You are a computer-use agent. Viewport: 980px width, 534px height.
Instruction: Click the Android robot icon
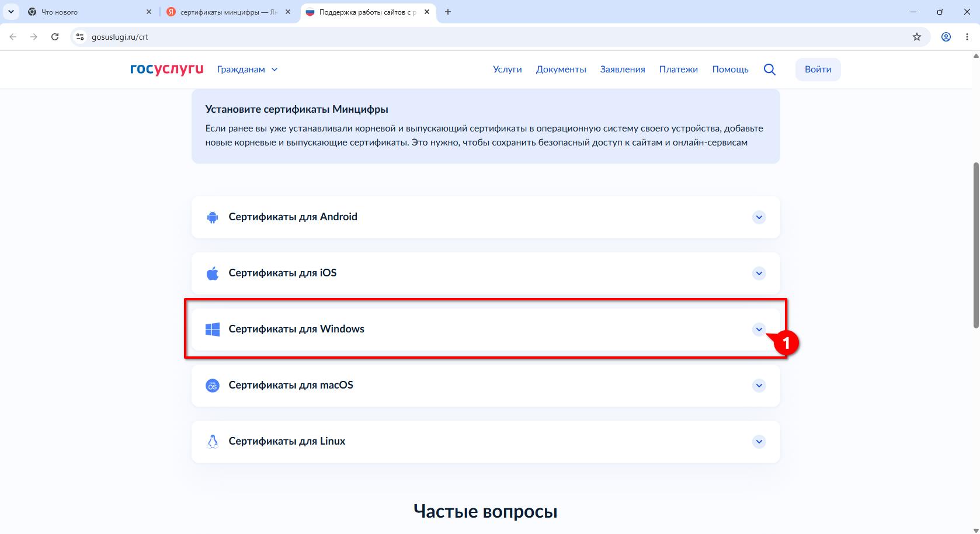[x=213, y=217]
